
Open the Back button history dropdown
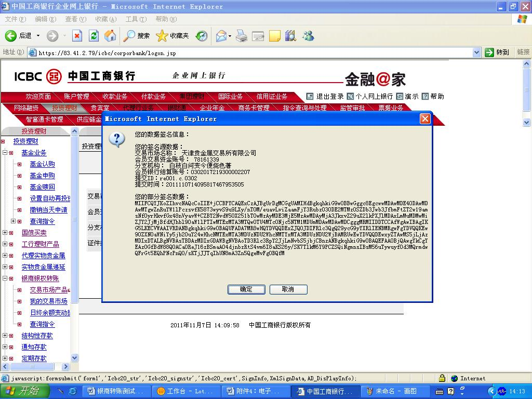[38, 36]
